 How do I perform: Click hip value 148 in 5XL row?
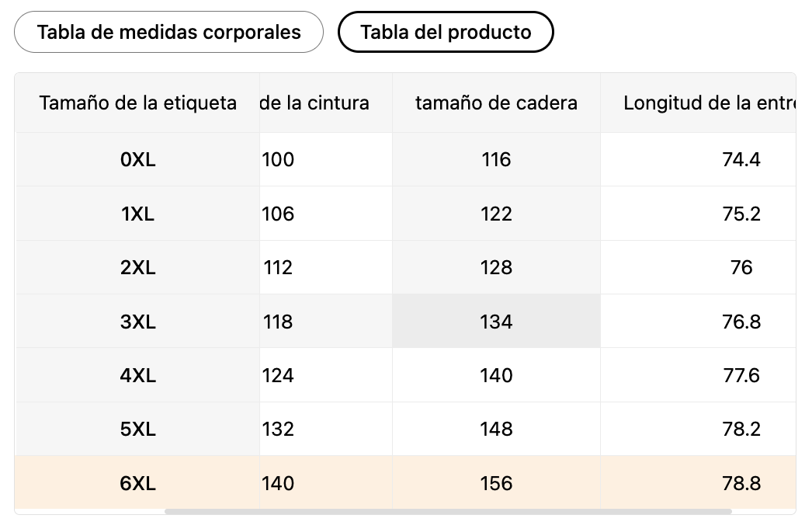click(496, 430)
